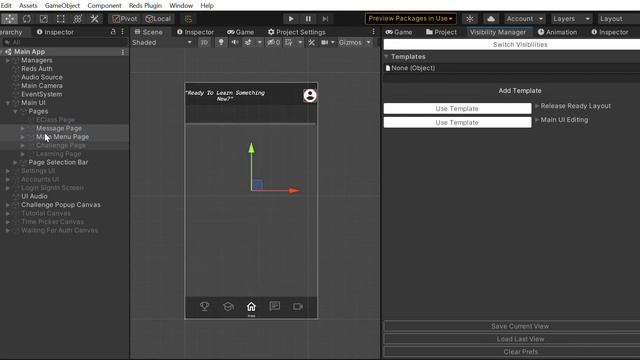The width and height of the screenshot is (640, 360).
Task: Switch to the Project tab
Action: [441, 32]
